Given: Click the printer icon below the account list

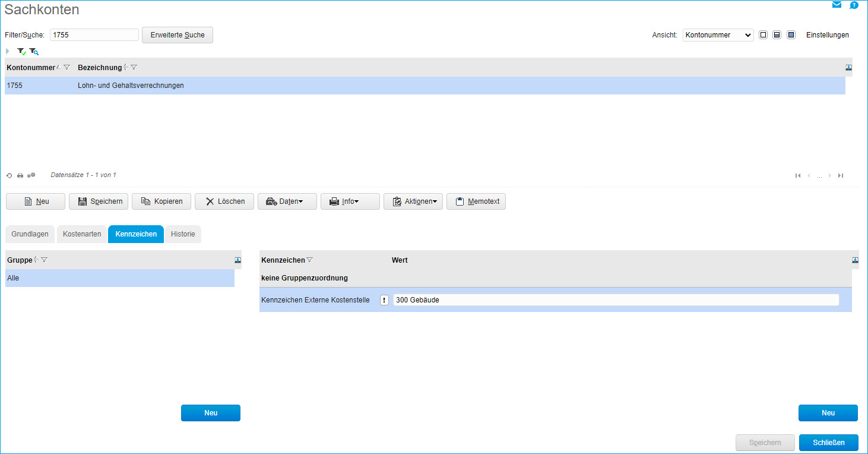Looking at the screenshot, I should [20, 175].
